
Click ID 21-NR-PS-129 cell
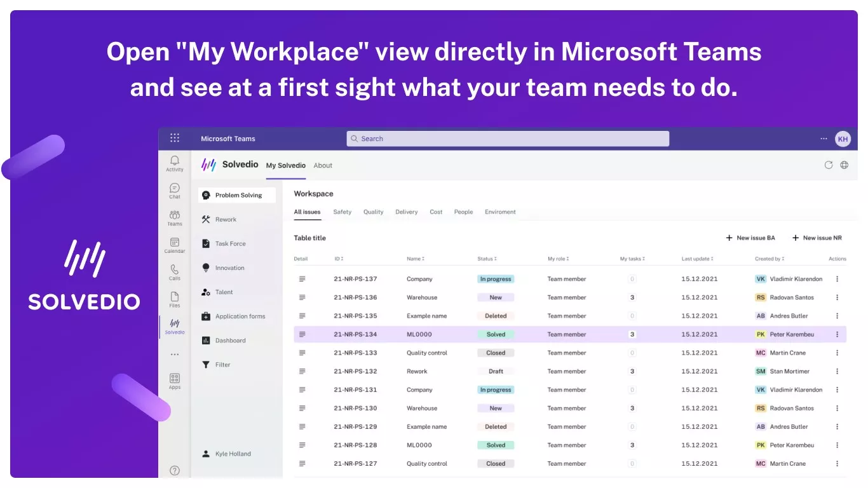355,426
